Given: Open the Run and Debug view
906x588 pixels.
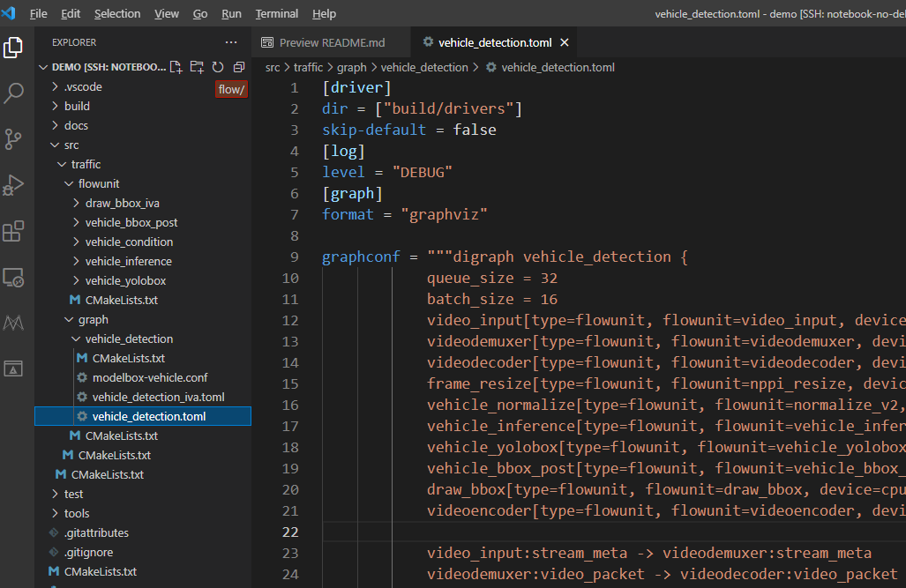Looking at the screenshot, I should [13, 185].
